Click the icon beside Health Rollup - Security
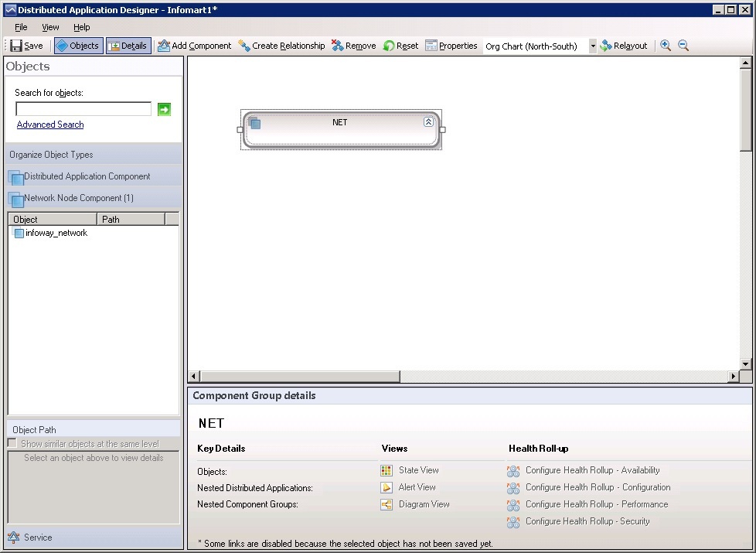This screenshot has height=553, width=756. pyautogui.click(x=513, y=522)
